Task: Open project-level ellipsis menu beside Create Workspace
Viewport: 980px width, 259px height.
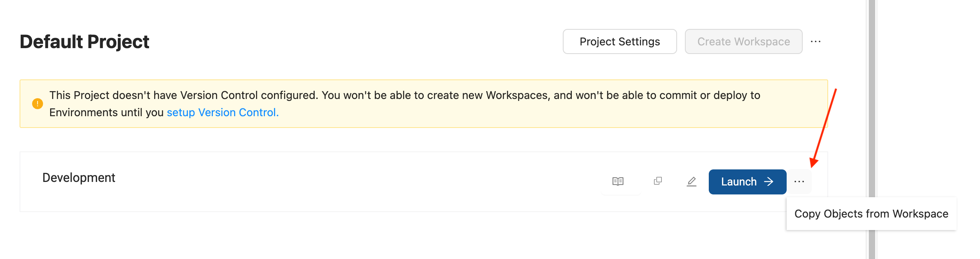Action: pyautogui.click(x=816, y=41)
